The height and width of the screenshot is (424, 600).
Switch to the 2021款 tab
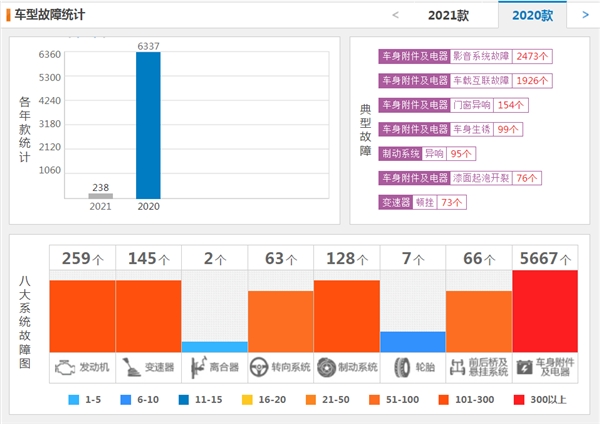pos(446,15)
